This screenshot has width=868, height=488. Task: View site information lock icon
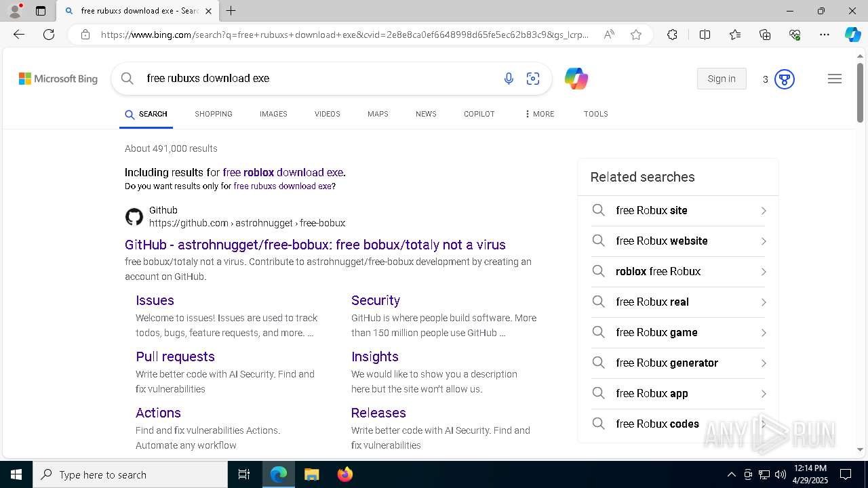[85, 35]
